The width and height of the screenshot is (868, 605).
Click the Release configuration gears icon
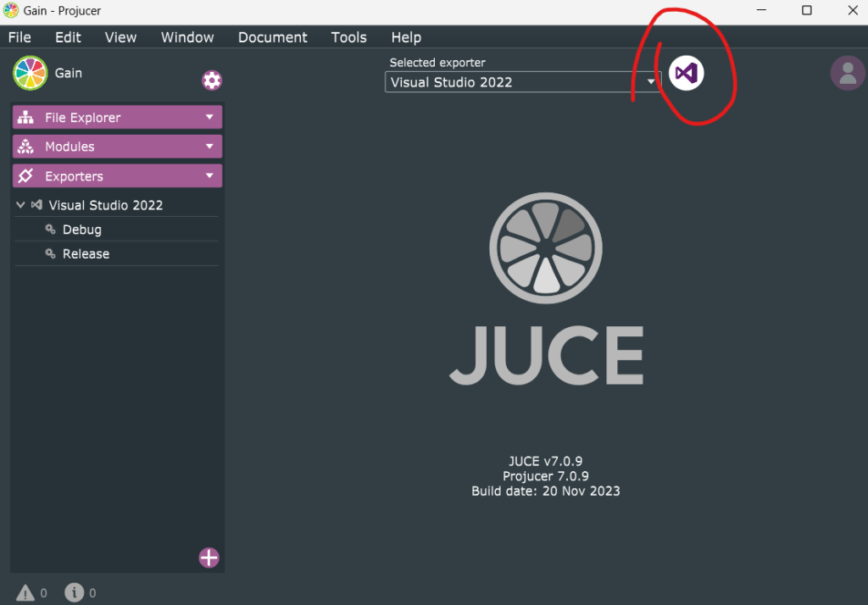pyautogui.click(x=50, y=253)
